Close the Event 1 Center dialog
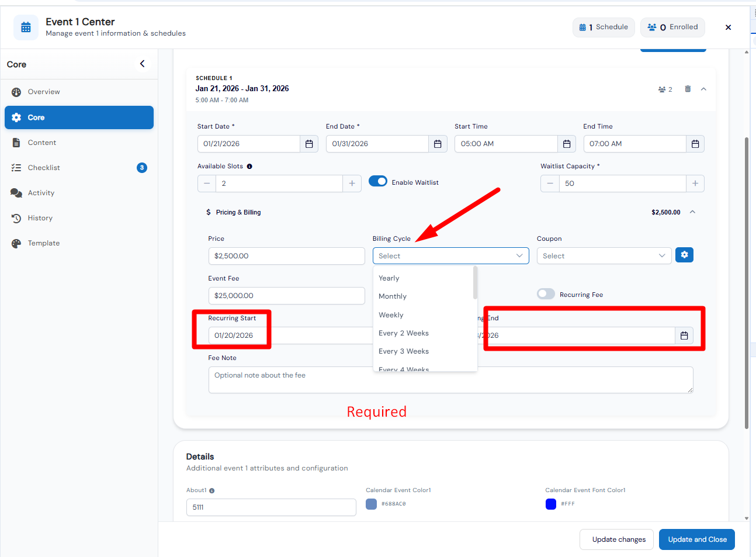756x557 pixels. (x=728, y=27)
